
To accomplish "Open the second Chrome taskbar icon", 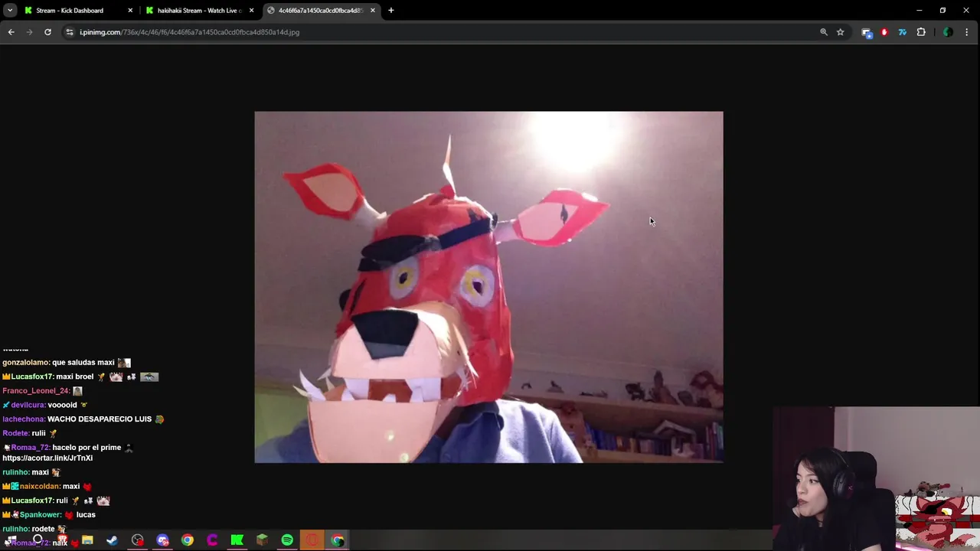I will coord(338,540).
